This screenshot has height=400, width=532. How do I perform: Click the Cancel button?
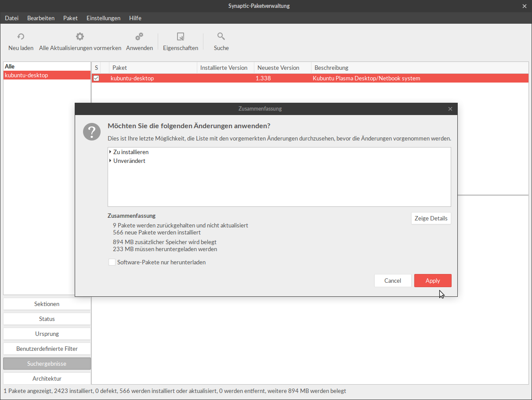(x=393, y=281)
